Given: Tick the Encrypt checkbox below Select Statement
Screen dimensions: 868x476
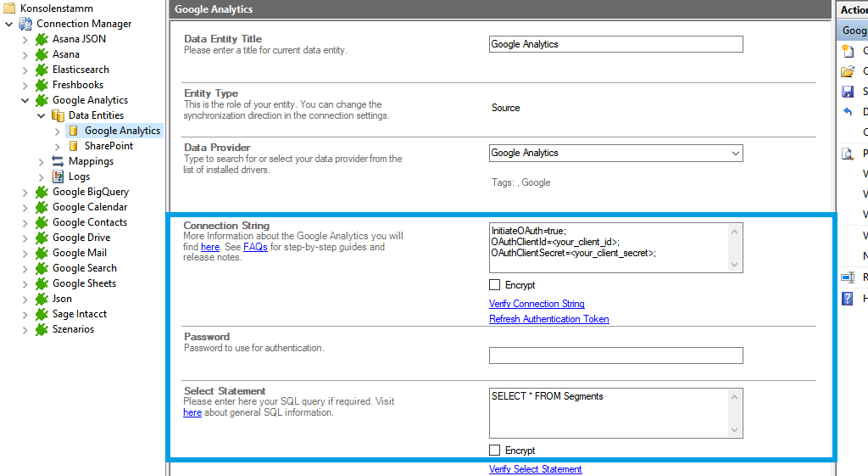Looking at the screenshot, I should tap(495, 451).
